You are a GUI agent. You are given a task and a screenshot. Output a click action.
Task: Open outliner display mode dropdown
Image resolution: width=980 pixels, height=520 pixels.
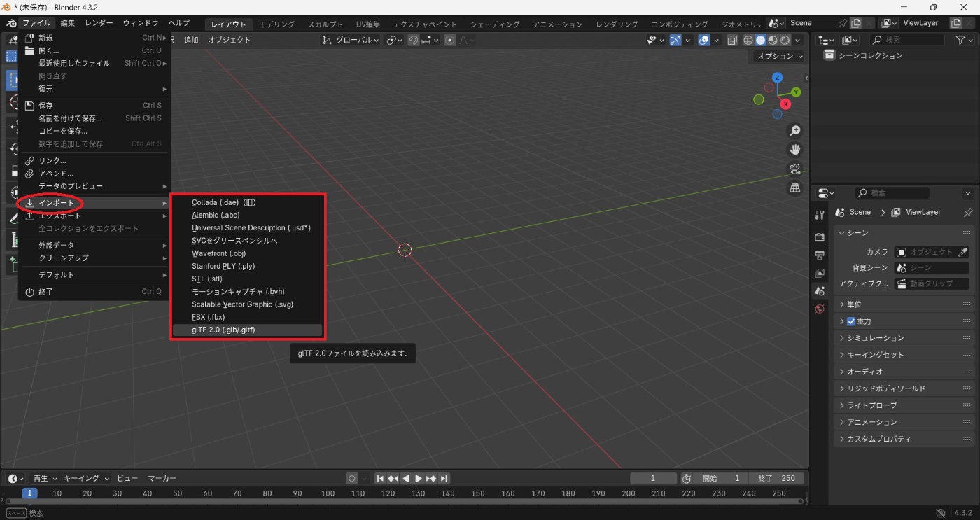click(827, 41)
